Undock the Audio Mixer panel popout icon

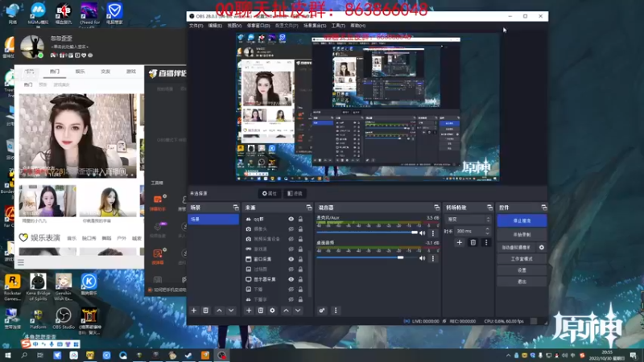coord(436,208)
